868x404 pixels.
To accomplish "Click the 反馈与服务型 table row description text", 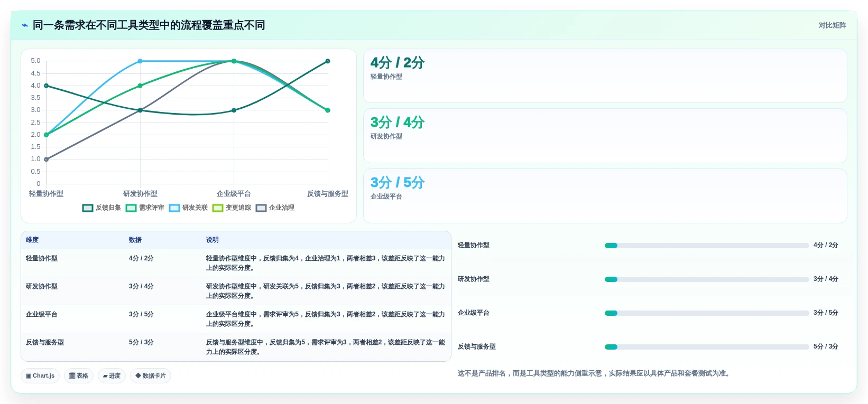I will [x=326, y=347].
